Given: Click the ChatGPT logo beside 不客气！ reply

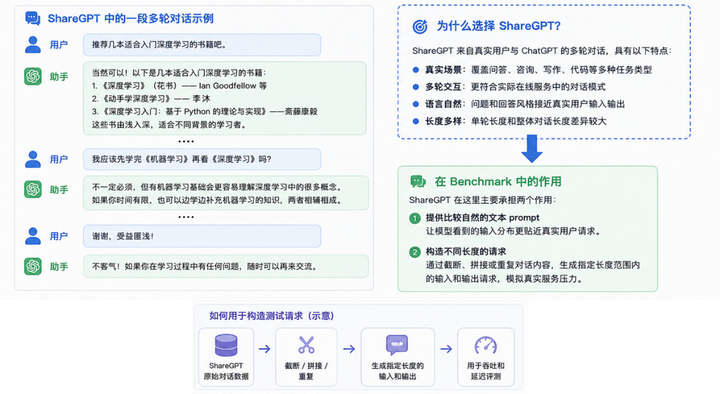Looking at the screenshot, I should coord(33,266).
